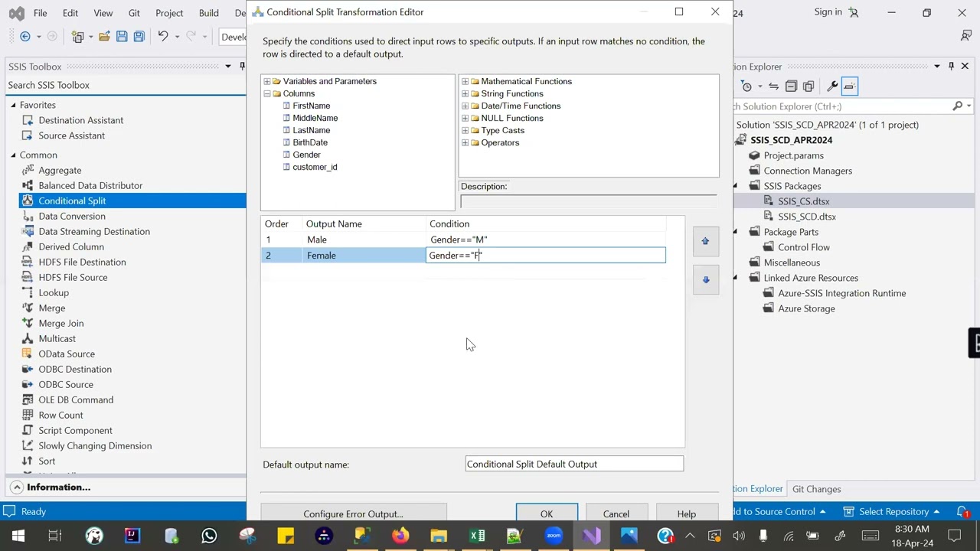Screen dimensions: 980x551
Task: Edit the Default output name field
Action: pyautogui.click(x=574, y=464)
